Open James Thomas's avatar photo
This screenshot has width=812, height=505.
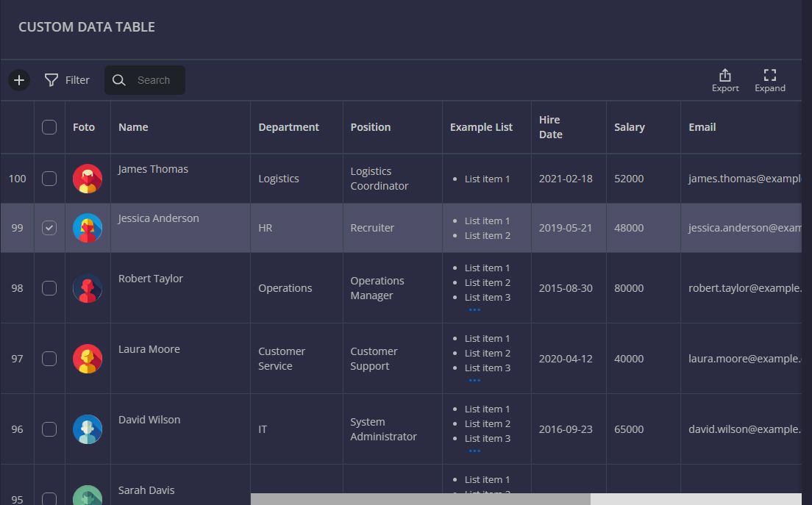[88, 179]
